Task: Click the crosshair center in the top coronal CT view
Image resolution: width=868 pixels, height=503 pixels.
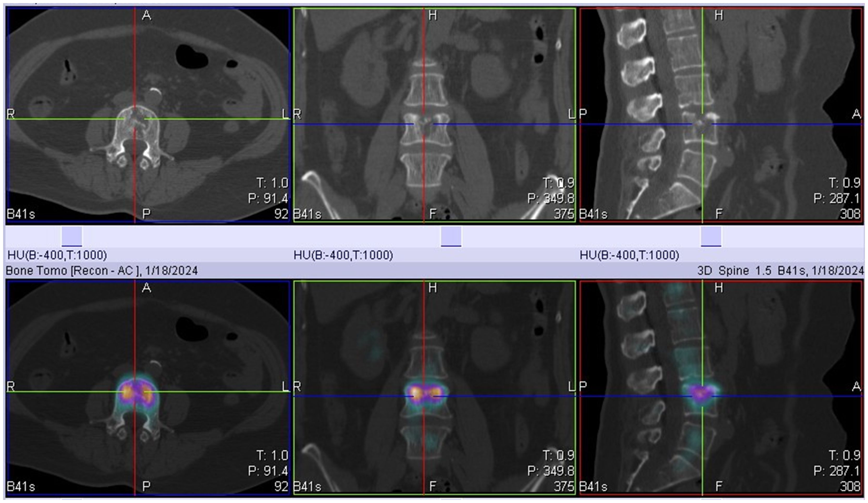Action: [424, 124]
